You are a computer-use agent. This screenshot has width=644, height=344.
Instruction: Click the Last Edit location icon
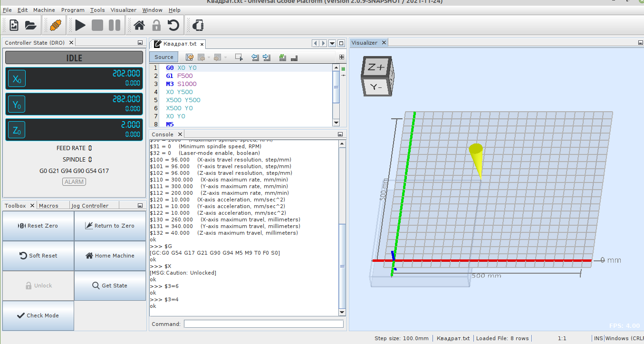point(189,57)
